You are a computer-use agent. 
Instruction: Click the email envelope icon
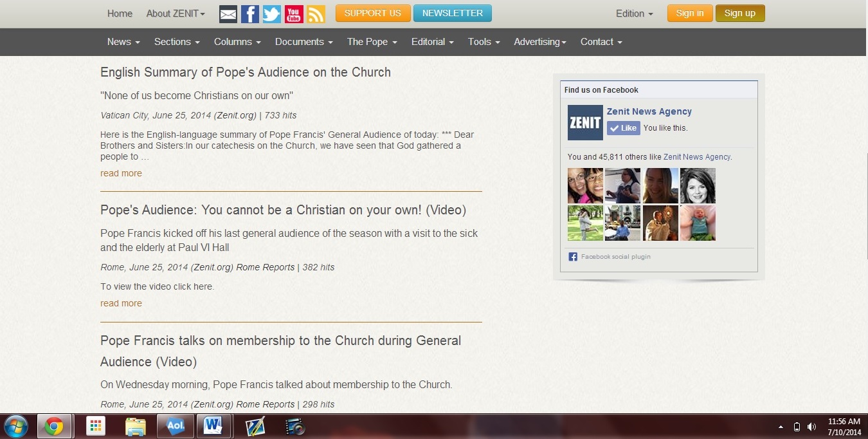[x=228, y=14]
